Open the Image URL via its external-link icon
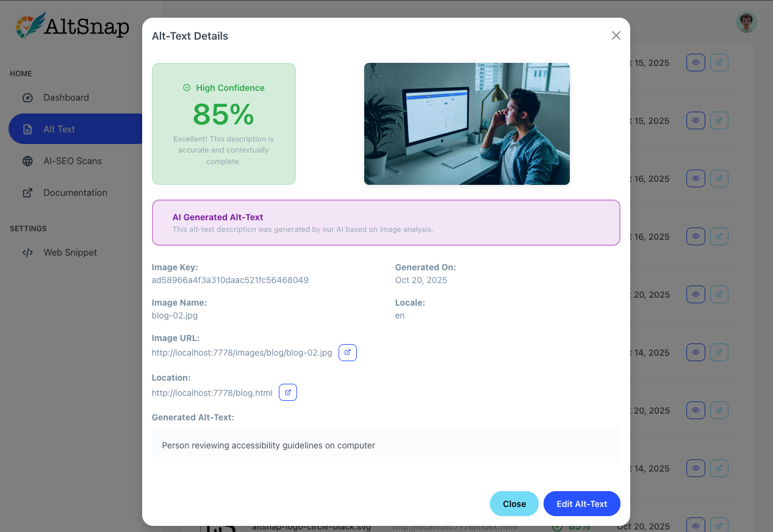Viewport: 773px width, 532px height. click(x=348, y=352)
